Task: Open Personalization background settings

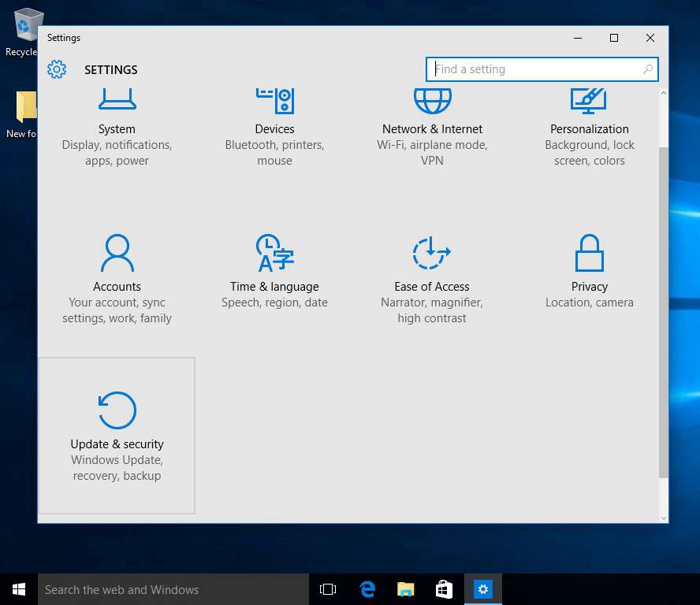Action: [x=590, y=126]
